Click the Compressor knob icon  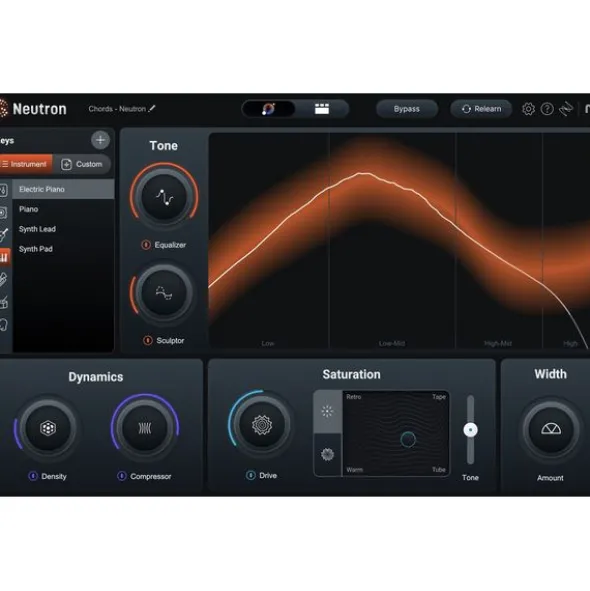click(145, 428)
